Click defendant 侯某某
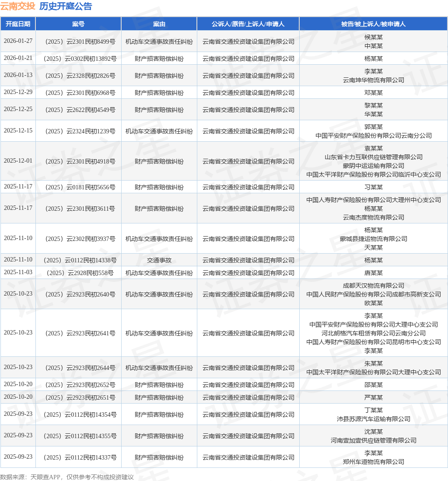Screen dimensions: 448x481 point(374,37)
